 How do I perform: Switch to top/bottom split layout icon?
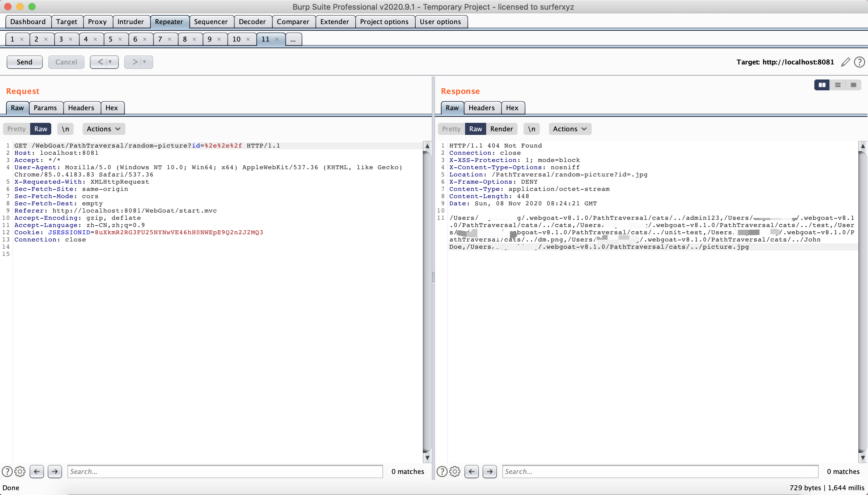point(837,85)
